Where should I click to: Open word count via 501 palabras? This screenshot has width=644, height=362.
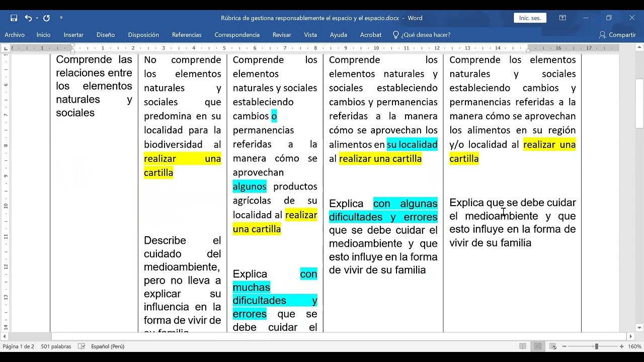(x=56, y=346)
